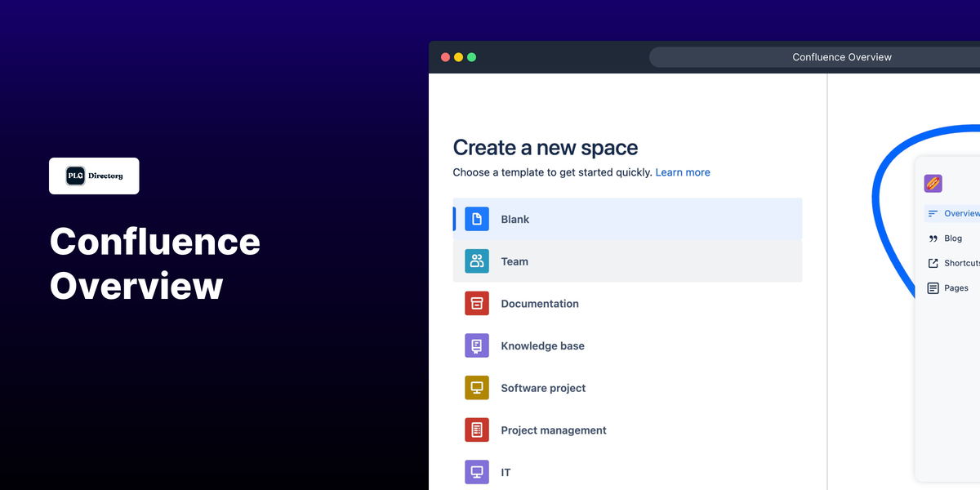Select the purple Knowledge base icon

coord(477,345)
